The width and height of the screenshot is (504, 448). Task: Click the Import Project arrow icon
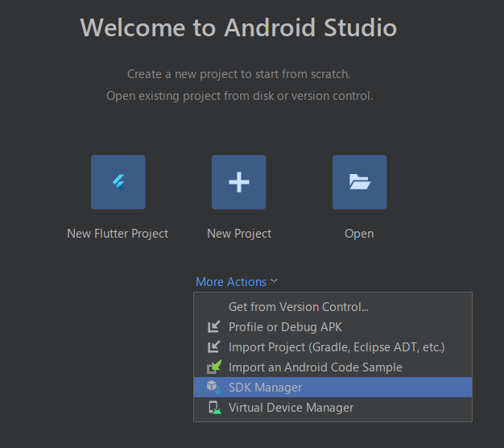213,347
